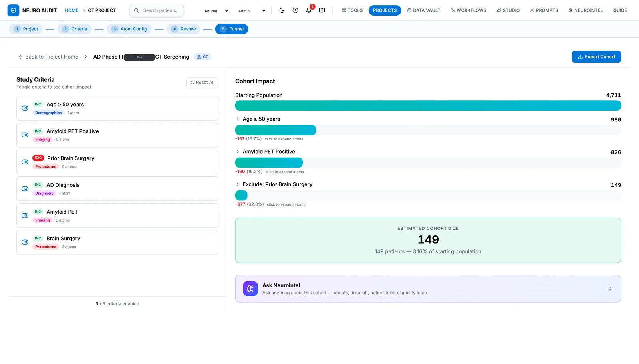
Task: Go to step 4 Review
Action: (184, 29)
